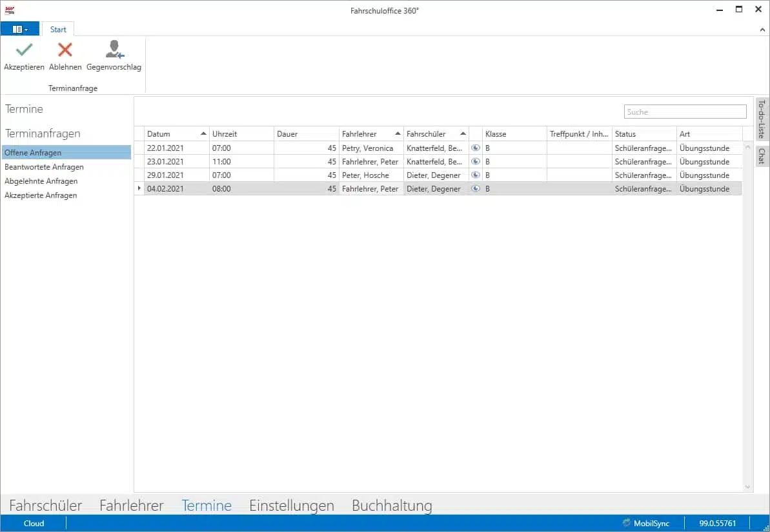This screenshot has width=770, height=532.
Task: Go to the Fahrschüler module
Action: pyautogui.click(x=45, y=506)
